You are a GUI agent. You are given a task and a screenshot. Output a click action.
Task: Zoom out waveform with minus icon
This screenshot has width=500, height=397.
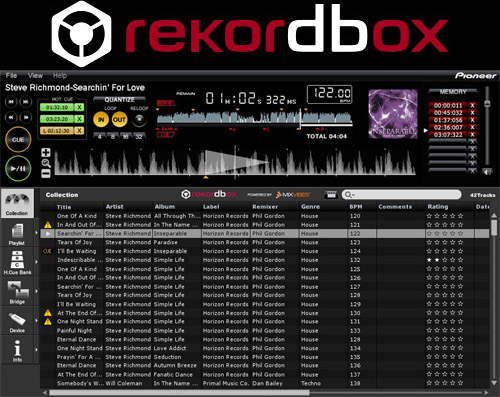pos(46,173)
